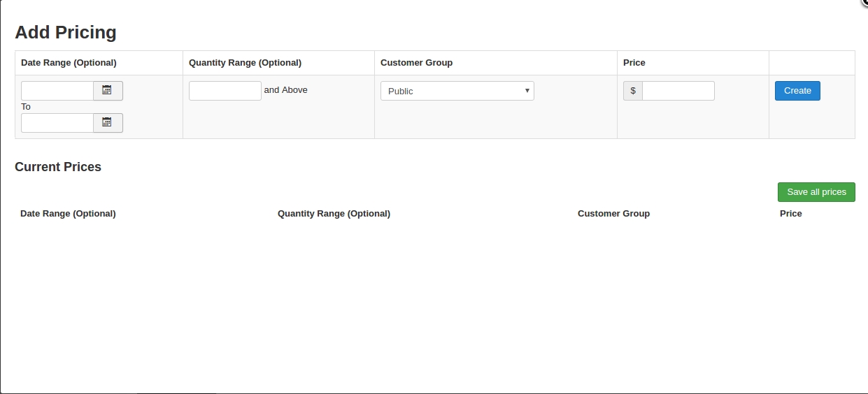The height and width of the screenshot is (394, 868).
Task: Click the 'and Above' label
Action: tap(286, 90)
